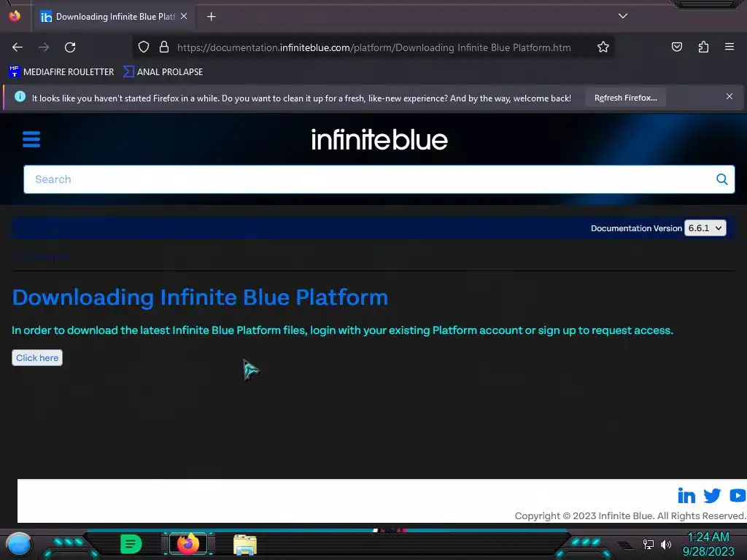Open the Twitter footer icon

tap(712, 496)
